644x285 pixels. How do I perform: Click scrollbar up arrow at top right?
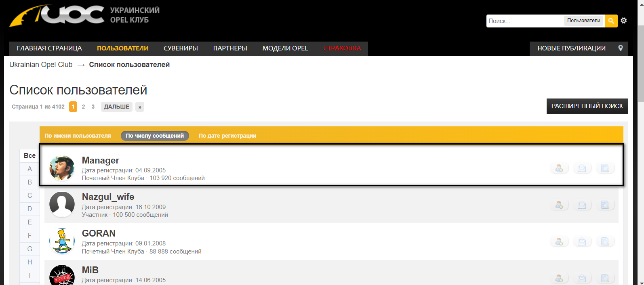[641, 3]
